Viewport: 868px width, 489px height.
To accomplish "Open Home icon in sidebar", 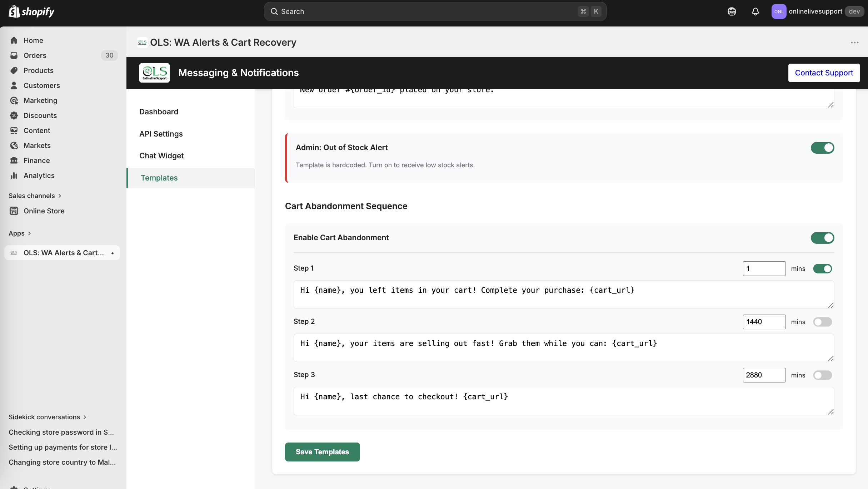I will 14,40.
